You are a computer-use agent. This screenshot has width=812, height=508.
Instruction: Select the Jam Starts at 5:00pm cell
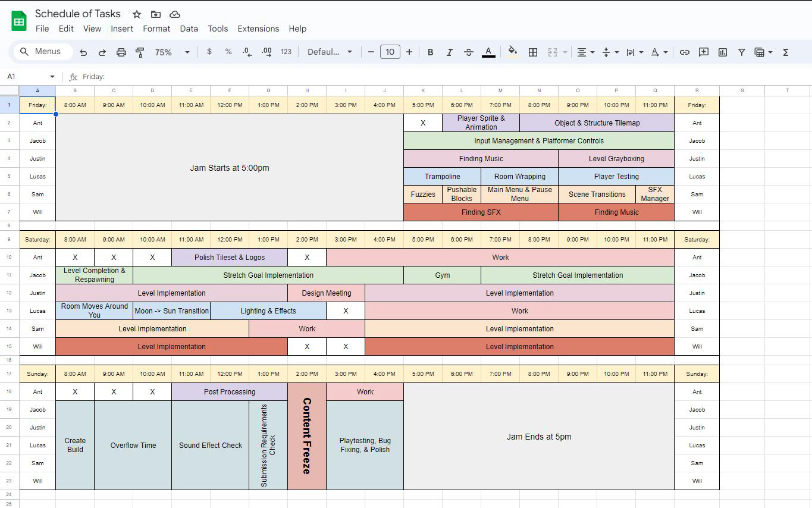tap(230, 168)
